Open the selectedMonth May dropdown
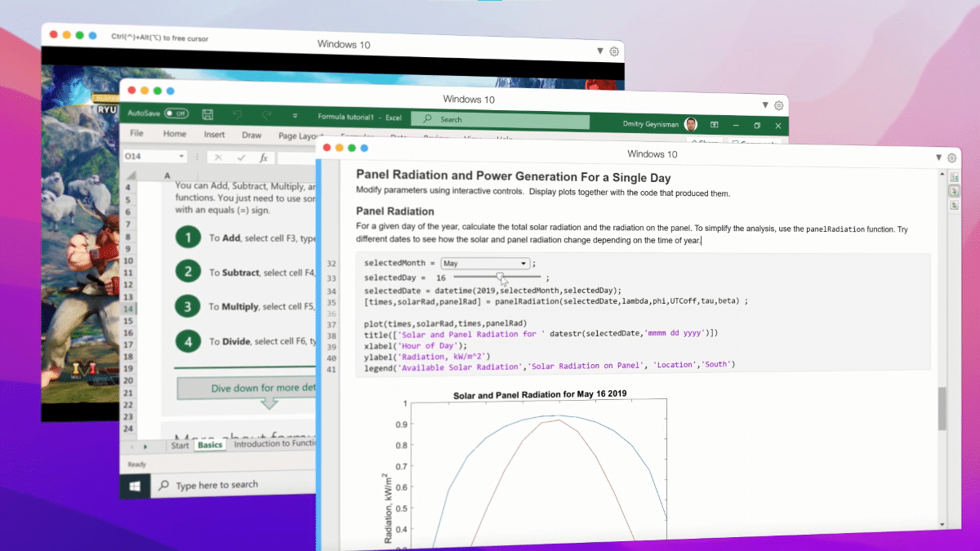Viewport: 980px width, 551px height. coord(485,264)
